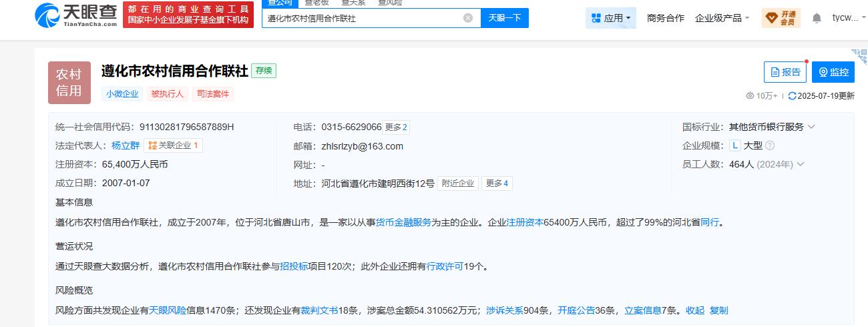Open the tycw... account dropdown
Image resolution: width=868 pixels, height=327 pixels.
[x=849, y=18]
